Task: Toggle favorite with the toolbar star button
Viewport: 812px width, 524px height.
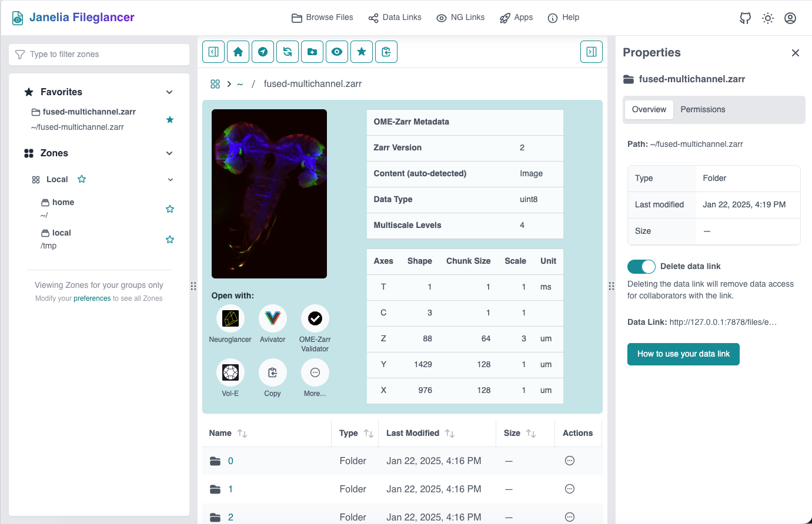Action: (x=362, y=52)
